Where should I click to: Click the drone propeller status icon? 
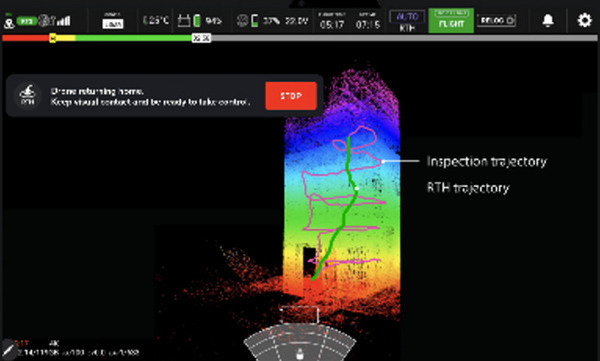point(242,21)
